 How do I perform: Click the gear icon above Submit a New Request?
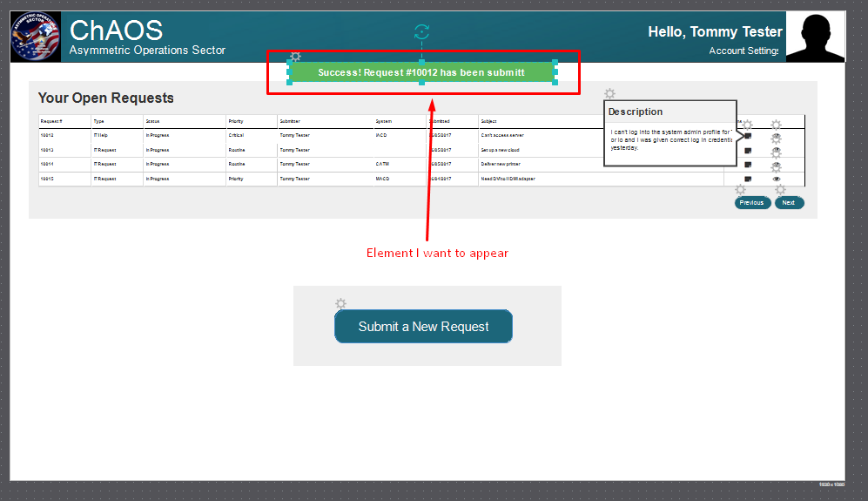pos(340,303)
